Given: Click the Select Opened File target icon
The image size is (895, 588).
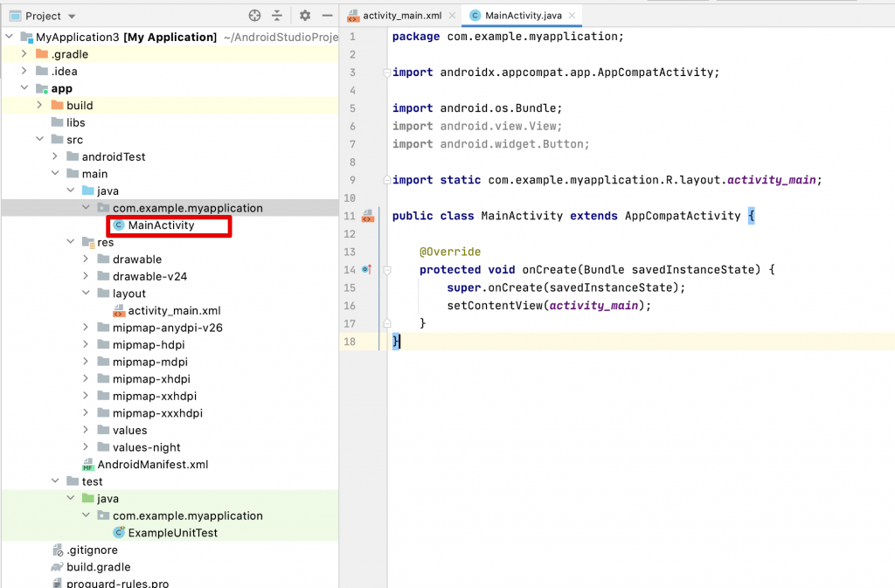Looking at the screenshot, I should [x=254, y=15].
